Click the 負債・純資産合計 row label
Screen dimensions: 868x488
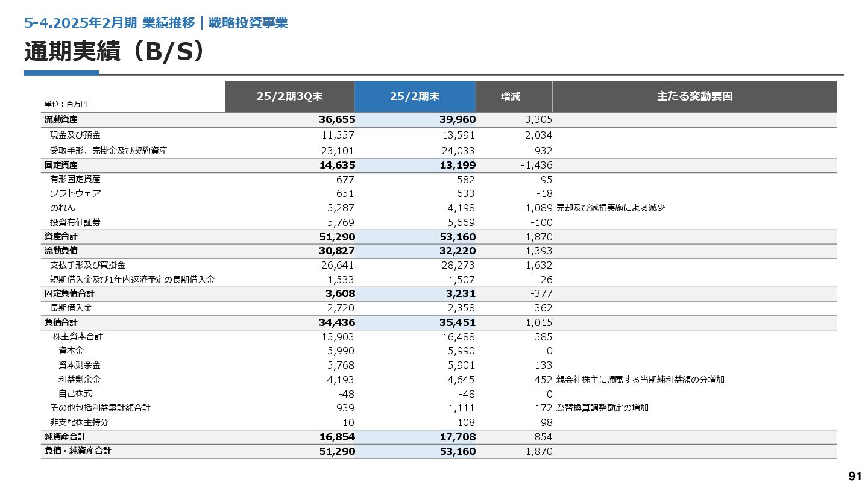pyautogui.click(x=78, y=451)
